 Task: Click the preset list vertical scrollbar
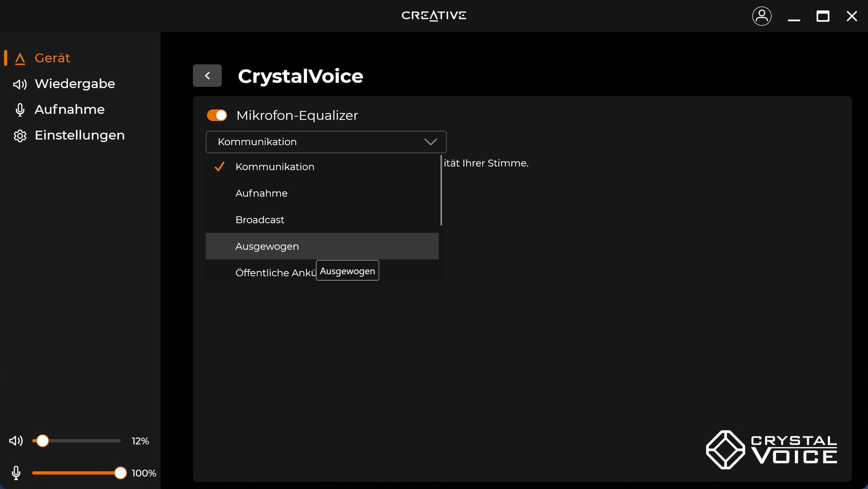(441, 190)
